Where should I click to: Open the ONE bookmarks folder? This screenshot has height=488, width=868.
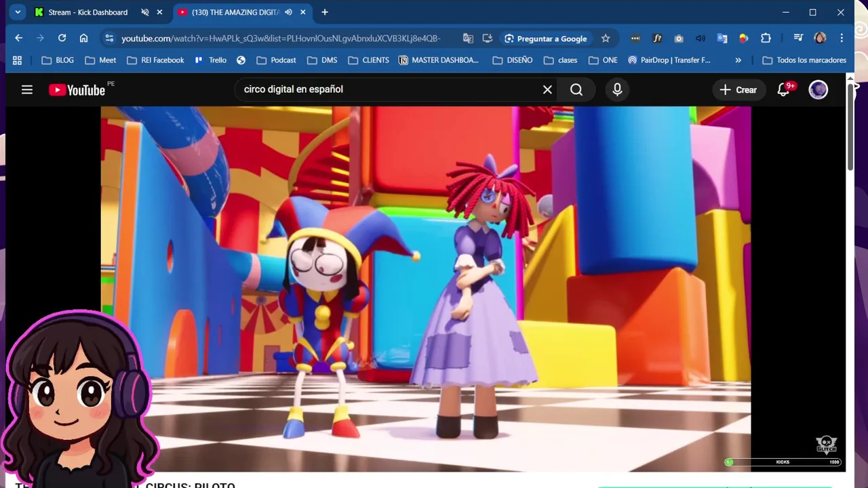point(603,60)
